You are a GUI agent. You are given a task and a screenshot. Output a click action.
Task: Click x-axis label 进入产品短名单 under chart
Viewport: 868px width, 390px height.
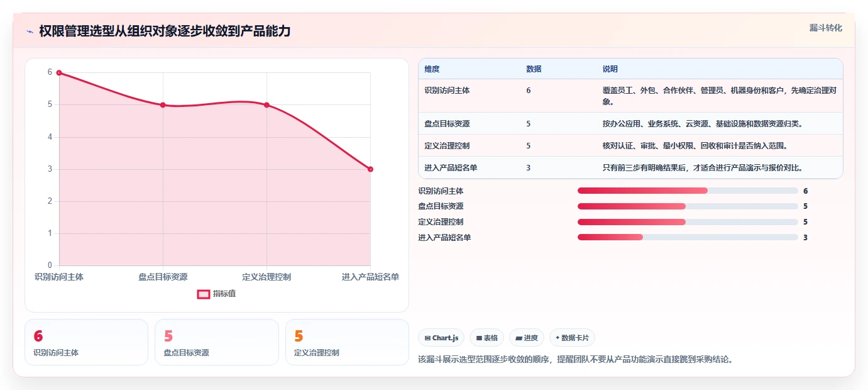tap(370, 277)
